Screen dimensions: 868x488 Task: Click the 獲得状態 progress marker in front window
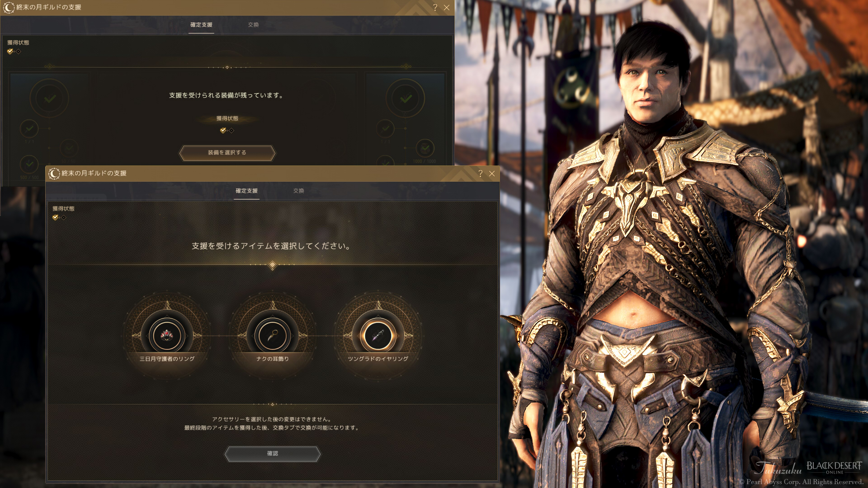[59, 217]
